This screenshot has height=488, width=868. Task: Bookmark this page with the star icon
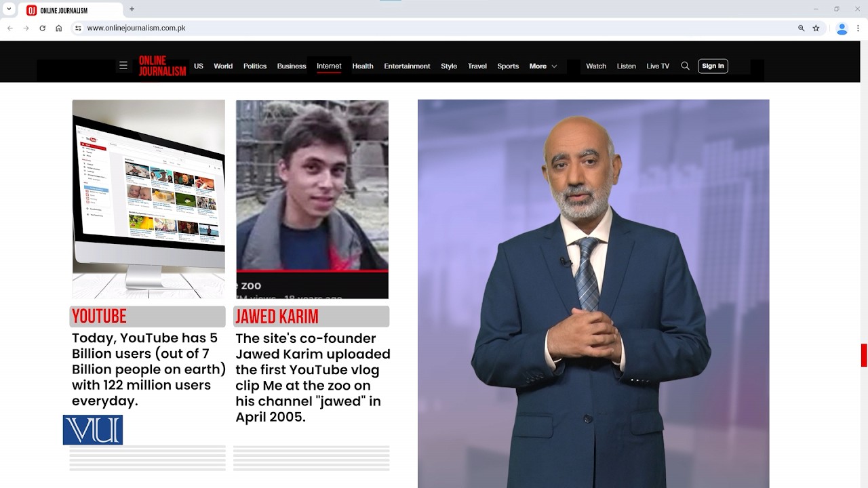coord(816,28)
